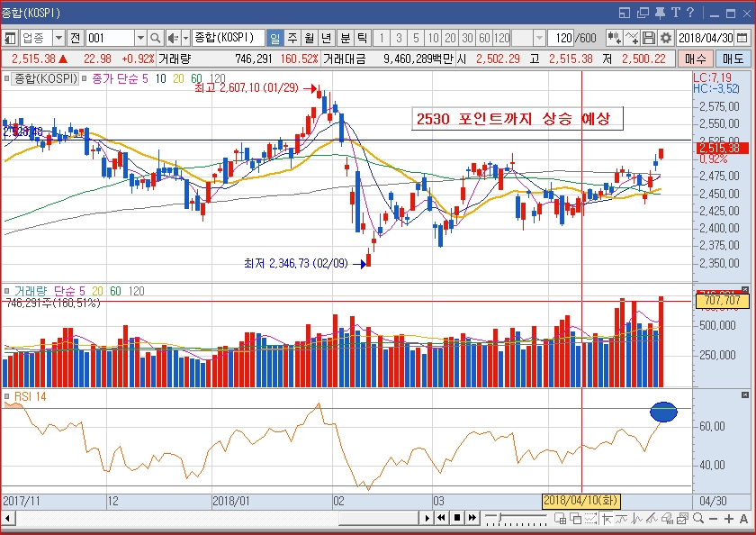
Task: Toggle the 틱 (tick) chart period
Action: 361,38
